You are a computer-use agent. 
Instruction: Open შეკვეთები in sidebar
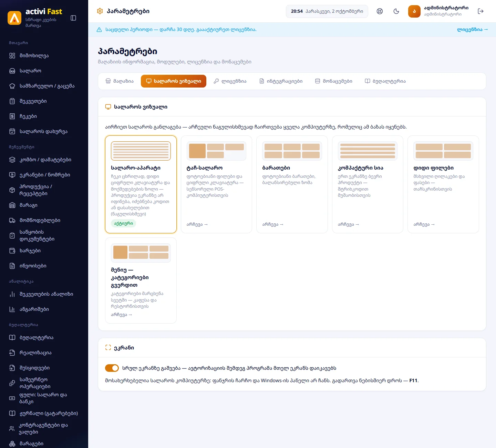pos(44,101)
